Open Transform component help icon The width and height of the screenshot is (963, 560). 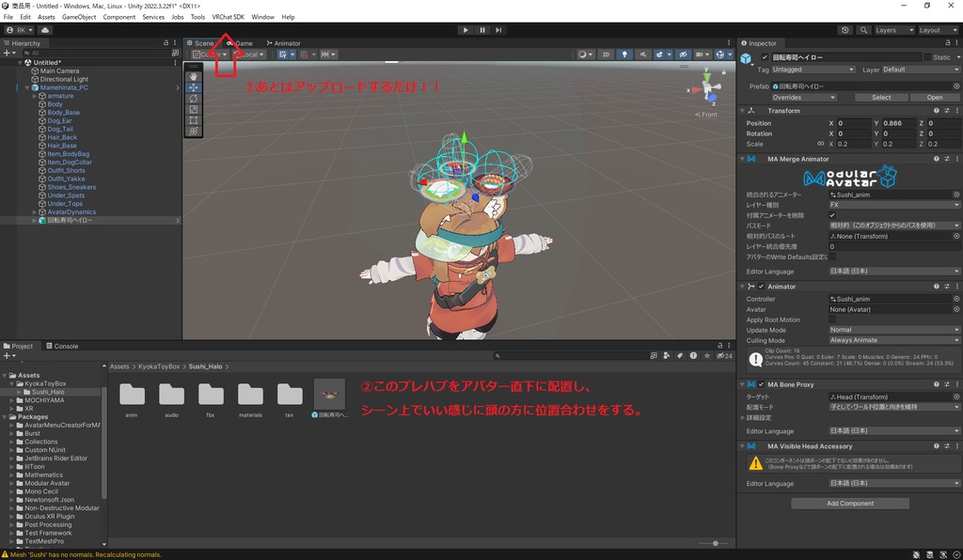tap(936, 111)
